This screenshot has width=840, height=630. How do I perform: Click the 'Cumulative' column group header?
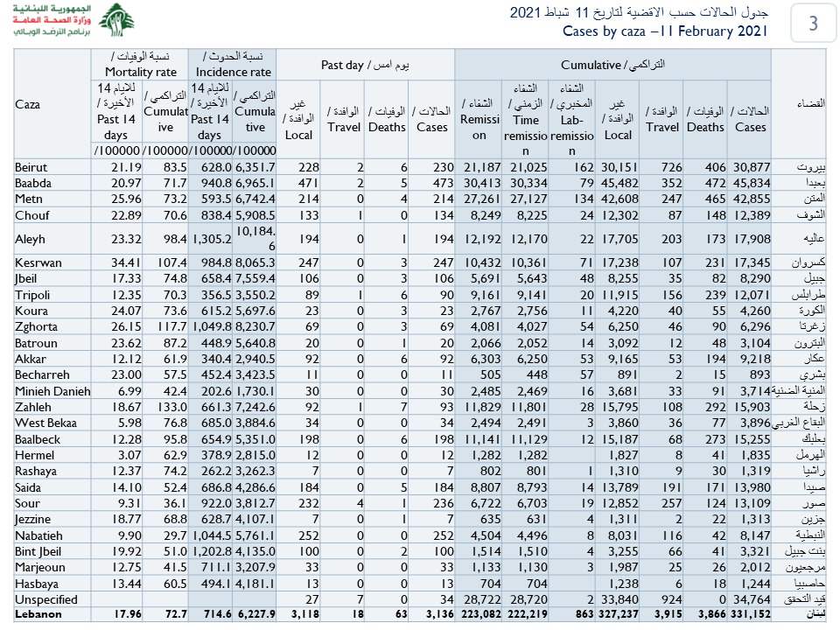[x=612, y=65]
